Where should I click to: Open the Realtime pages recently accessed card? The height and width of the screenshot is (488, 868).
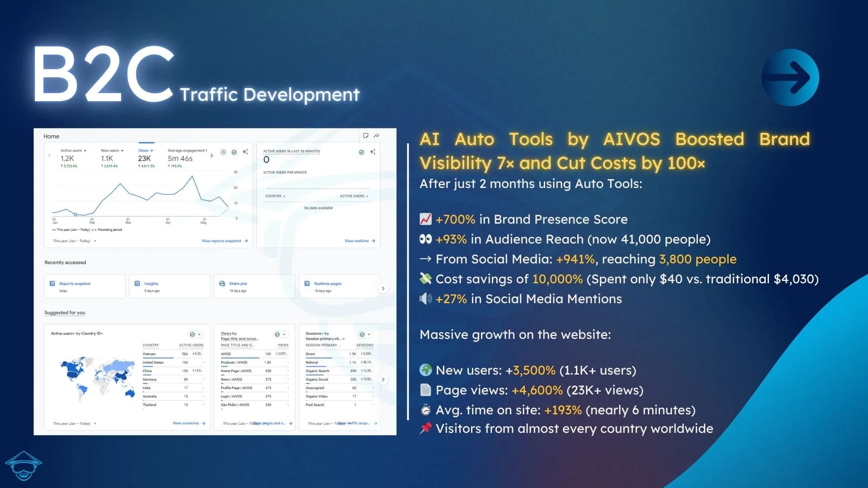340,286
